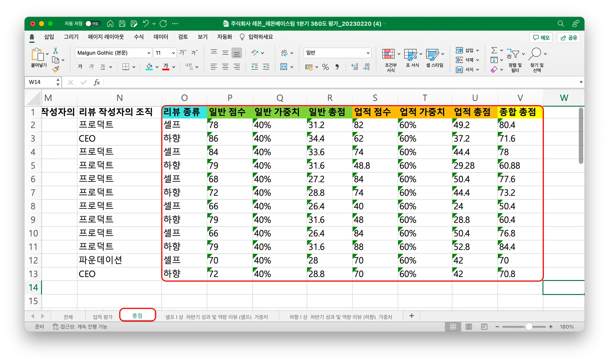The width and height of the screenshot is (609, 364).
Task: Click the save icon in title bar
Action: pos(122,24)
